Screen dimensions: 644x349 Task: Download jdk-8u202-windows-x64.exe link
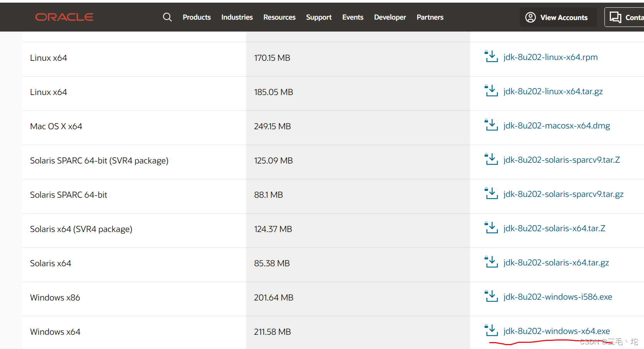point(557,331)
